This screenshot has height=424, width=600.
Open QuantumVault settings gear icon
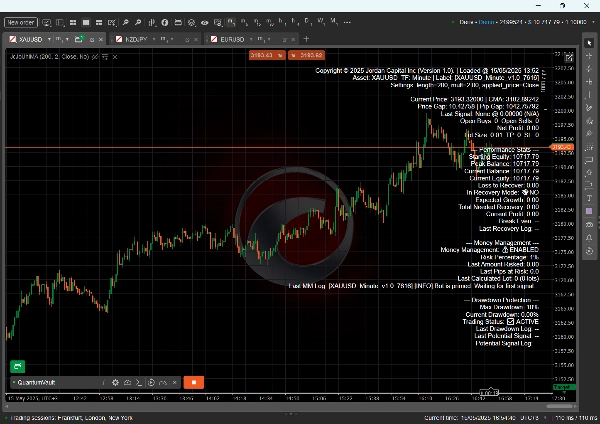point(115,382)
